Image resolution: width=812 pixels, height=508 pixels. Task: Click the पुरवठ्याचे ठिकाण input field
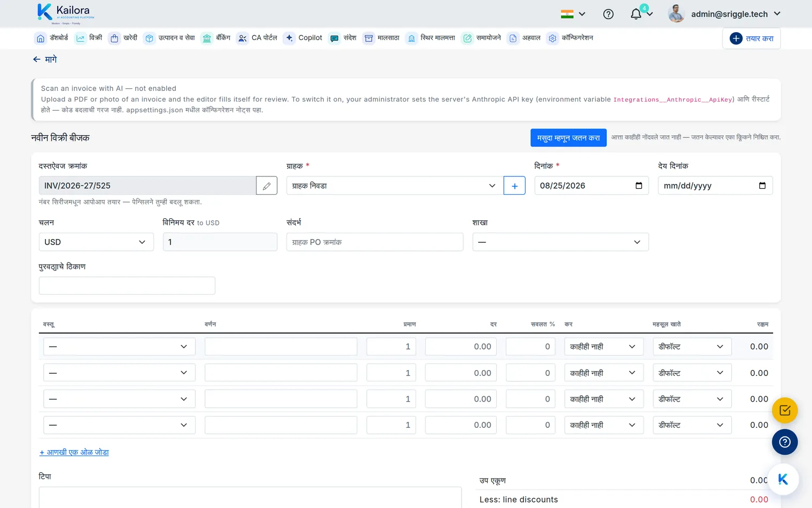(127, 286)
